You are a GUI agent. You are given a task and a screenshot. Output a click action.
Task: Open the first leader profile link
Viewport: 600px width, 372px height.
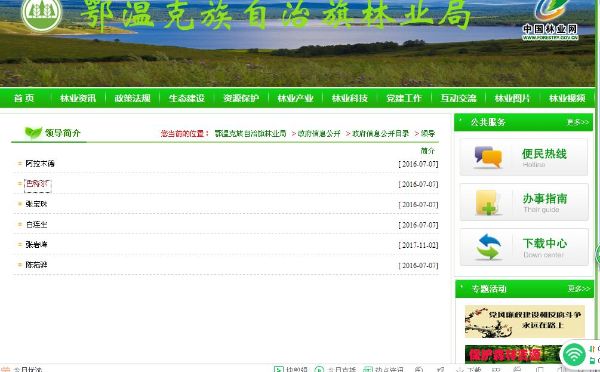(40, 163)
